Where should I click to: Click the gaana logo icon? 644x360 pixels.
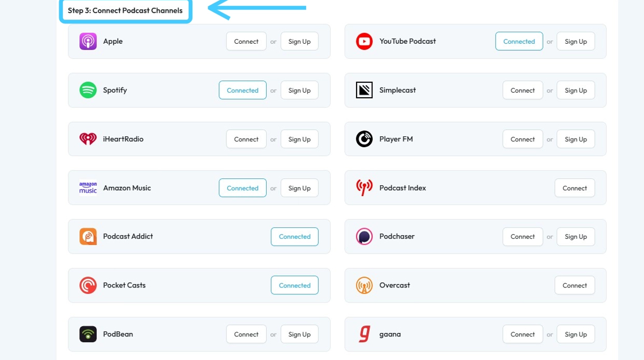coord(364,334)
